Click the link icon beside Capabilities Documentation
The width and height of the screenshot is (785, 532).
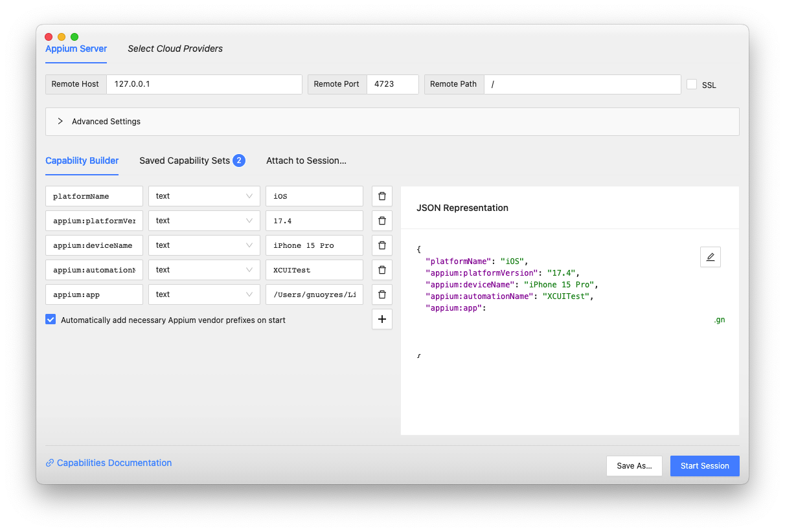[x=50, y=463]
